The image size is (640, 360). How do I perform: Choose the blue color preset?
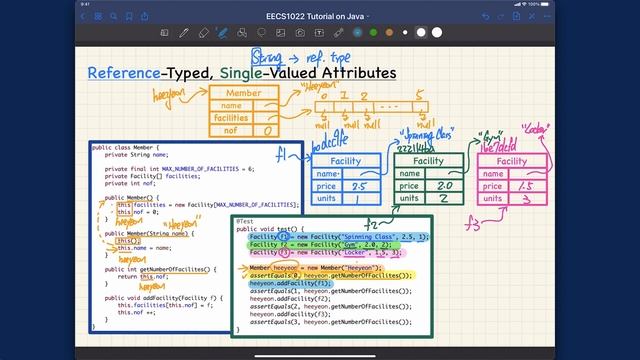[358, 33]
